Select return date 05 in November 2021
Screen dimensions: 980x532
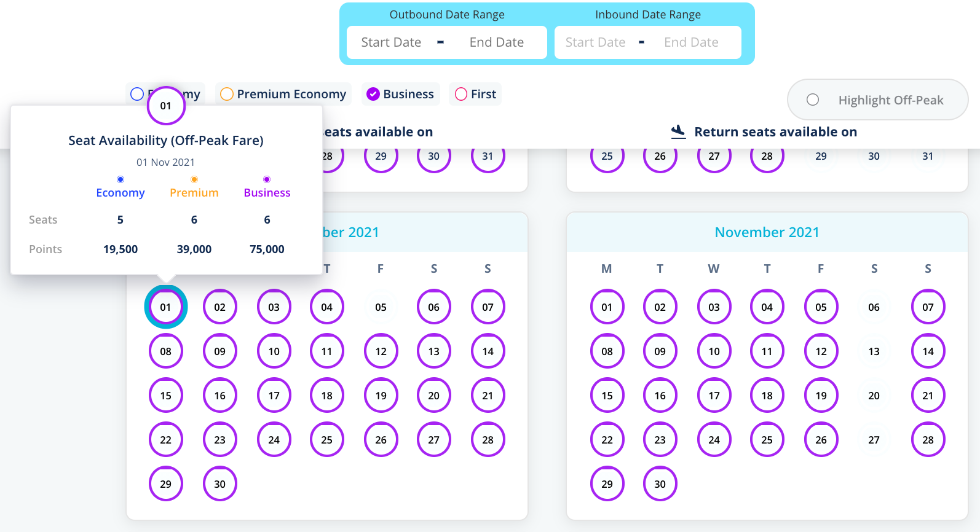(x=821, y=307)
